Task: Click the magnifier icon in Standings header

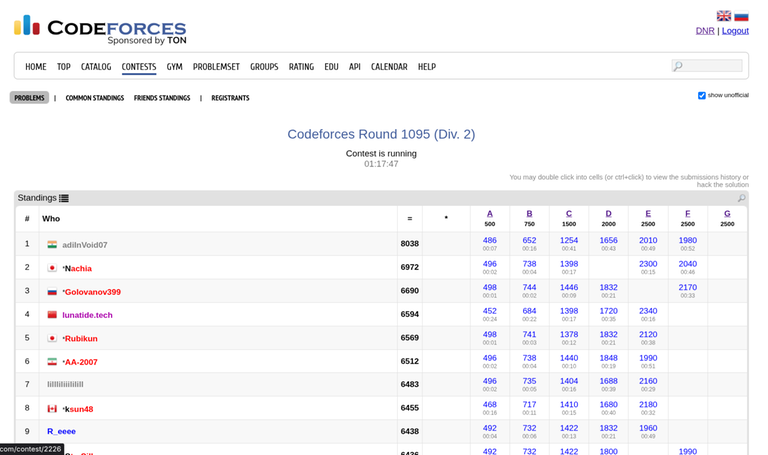Action: [x=741, y=198]
